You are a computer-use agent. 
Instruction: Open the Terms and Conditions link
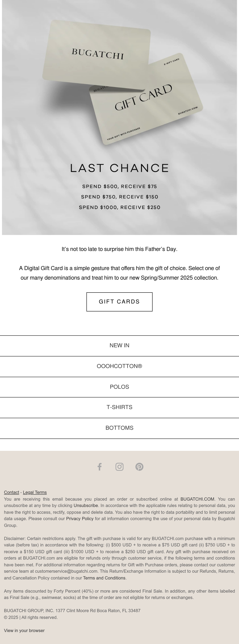click(x=104, y=578)
